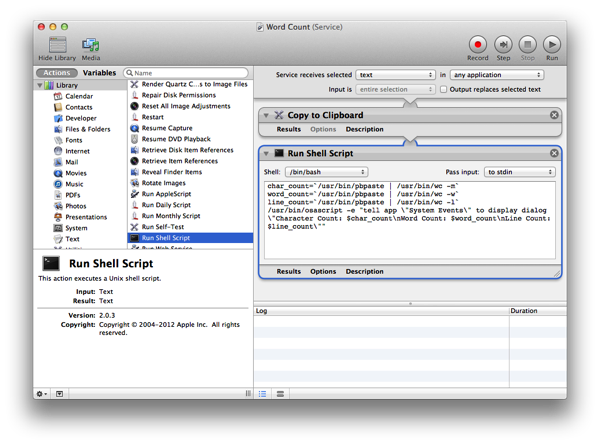600x445 pixels.
Task: Click the Name search field
Action: pyautogui.click(x=186, y=73)
